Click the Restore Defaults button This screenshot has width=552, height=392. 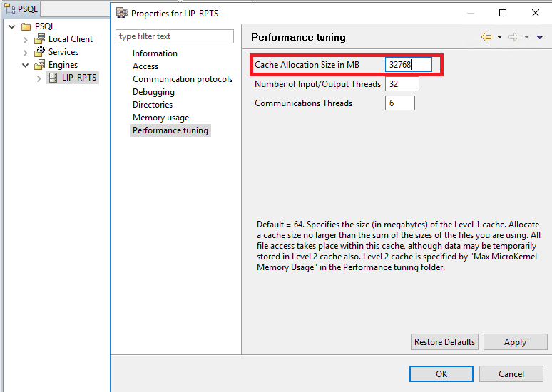(x=444, y=342)
